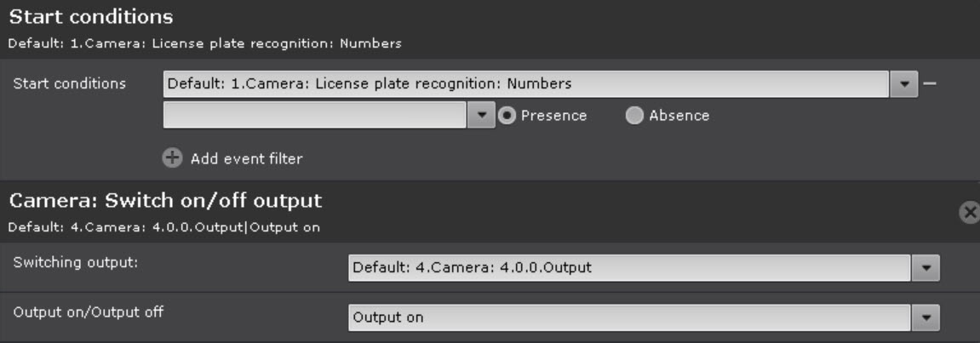Click the Output on/Output off row label

(89, 312)
